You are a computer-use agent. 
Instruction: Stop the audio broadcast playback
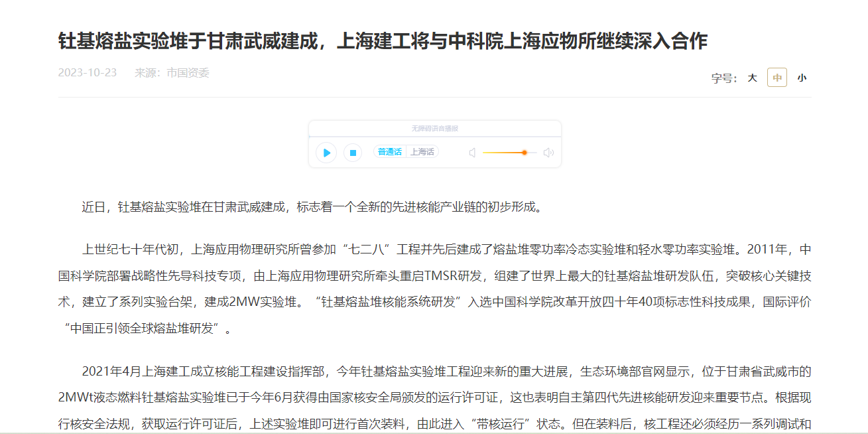coord(353,153)
